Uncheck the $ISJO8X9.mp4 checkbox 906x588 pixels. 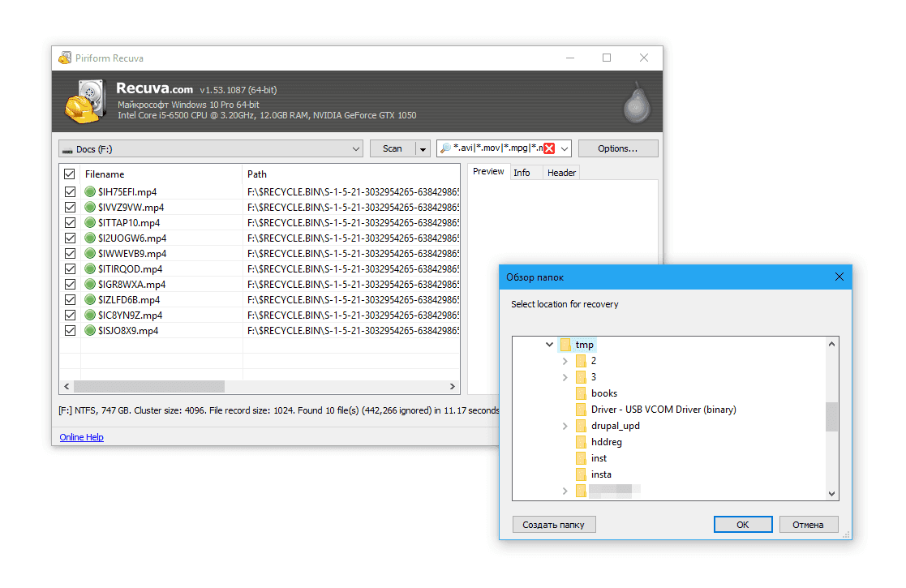70,330
